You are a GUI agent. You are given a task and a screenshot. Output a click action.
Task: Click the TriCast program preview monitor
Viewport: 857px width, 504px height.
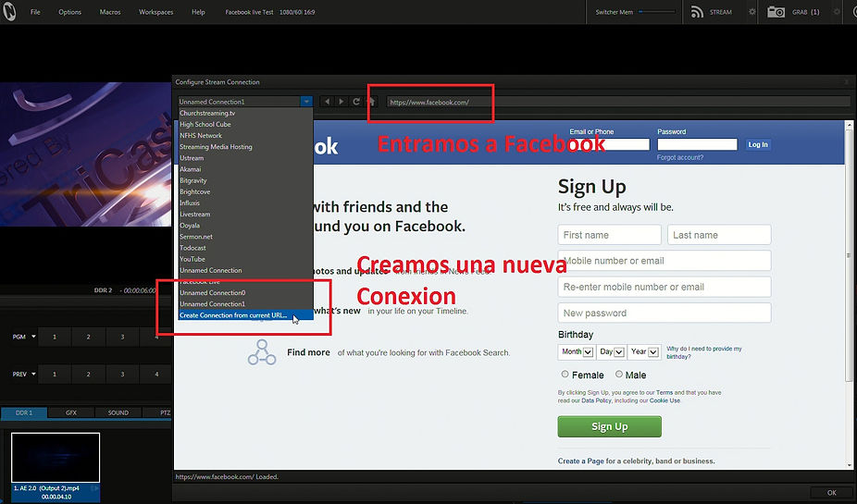[85, 154]
